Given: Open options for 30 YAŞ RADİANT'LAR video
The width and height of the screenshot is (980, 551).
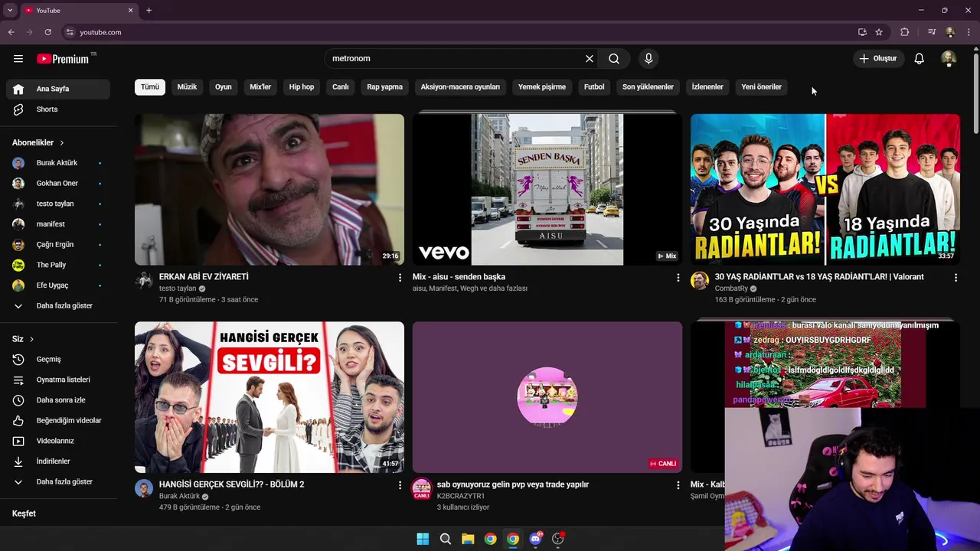Looking at the screenshot, I should (x=955, y=278).
